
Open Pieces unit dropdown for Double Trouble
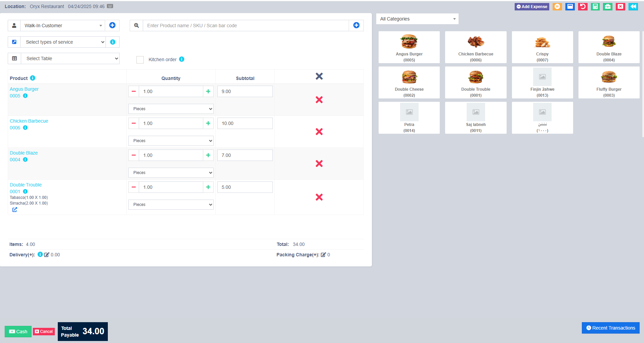171,205
